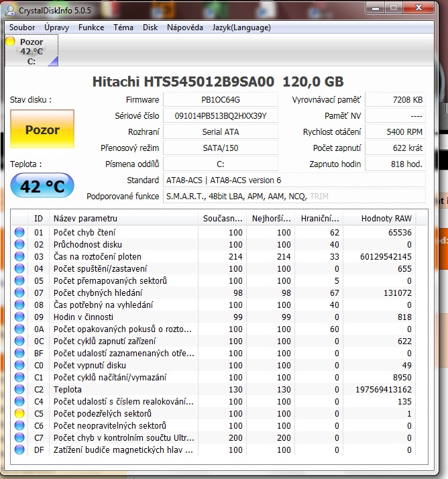
Task: Click the Rozhraní field Serial ATA
Action: point(221,132)
